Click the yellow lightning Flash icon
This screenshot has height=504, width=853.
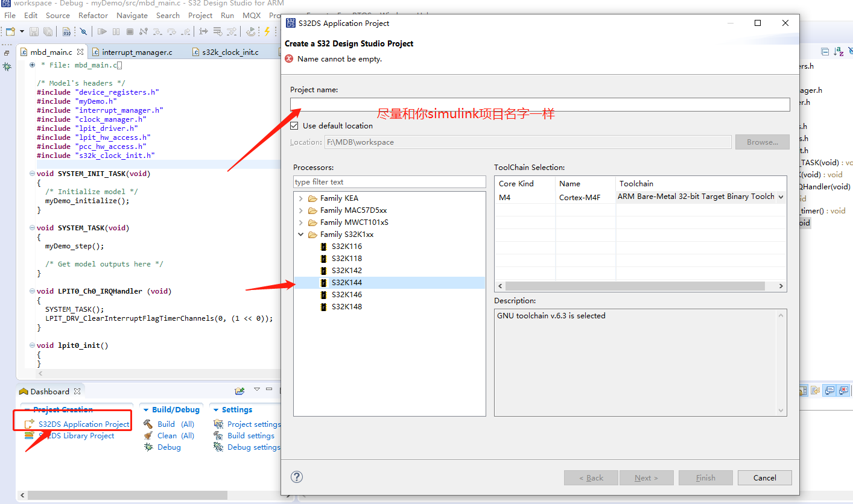click(267, 31)
